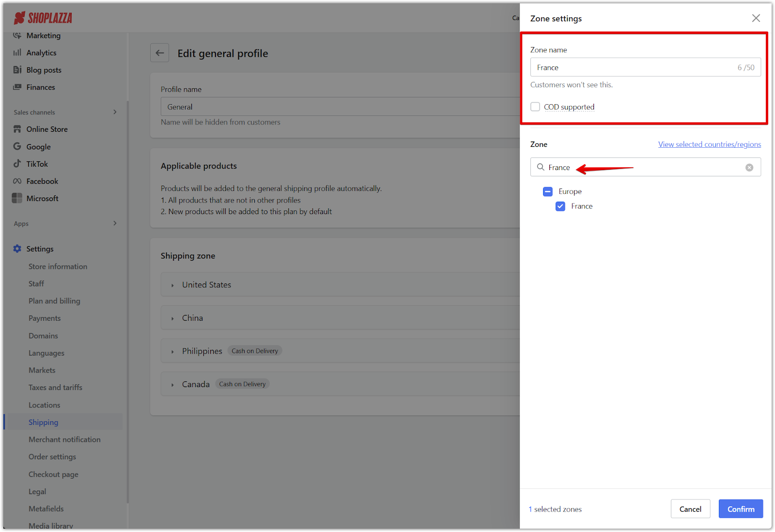Viewport: 775px width, 532px height.
Task: Open Checkout page settings
Action: 53,474
